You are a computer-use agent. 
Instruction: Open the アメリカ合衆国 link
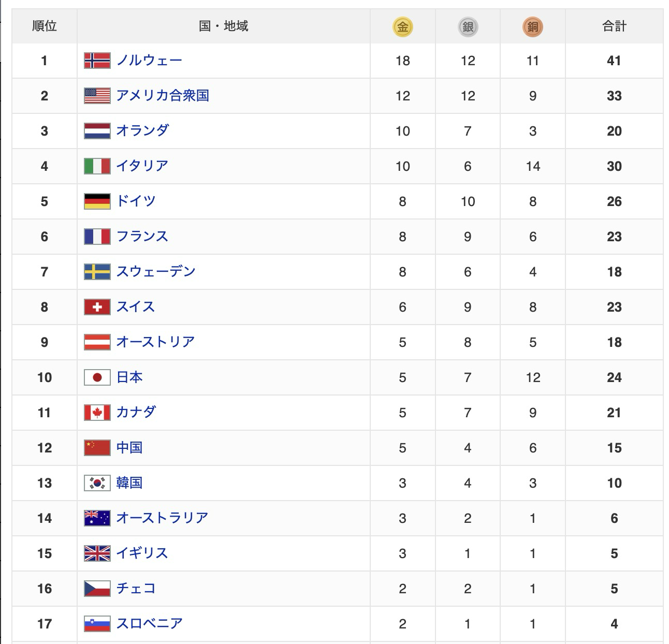coord(163,96)
